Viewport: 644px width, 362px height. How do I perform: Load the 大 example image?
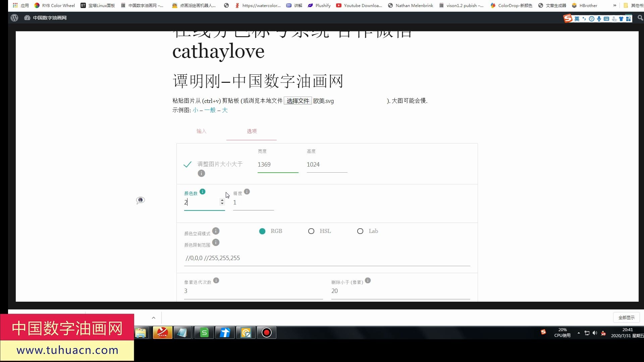(225, 110)
